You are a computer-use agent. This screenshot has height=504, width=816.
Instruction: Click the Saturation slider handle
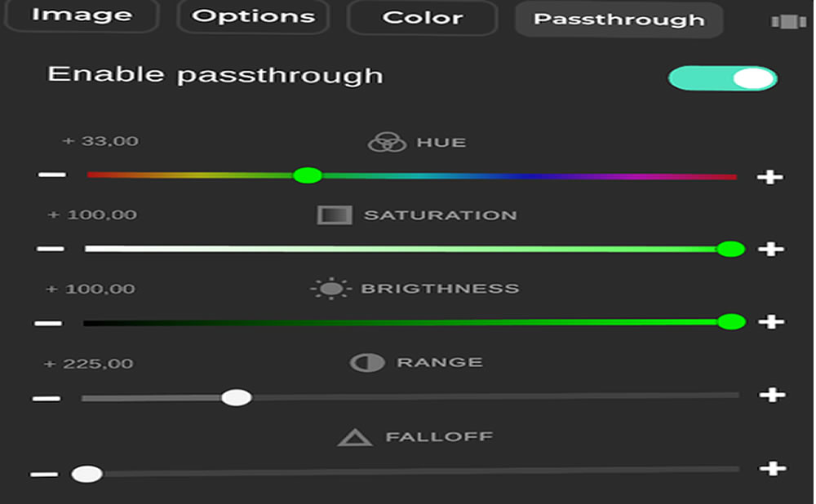tap(730, 249)
